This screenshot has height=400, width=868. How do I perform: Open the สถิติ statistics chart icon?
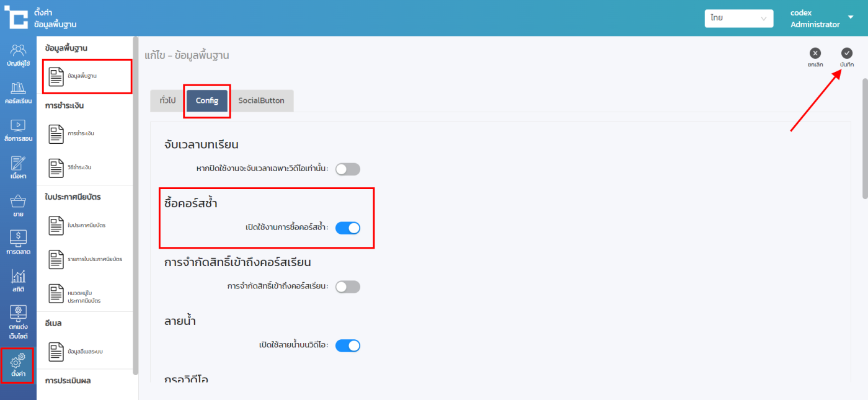18,282
